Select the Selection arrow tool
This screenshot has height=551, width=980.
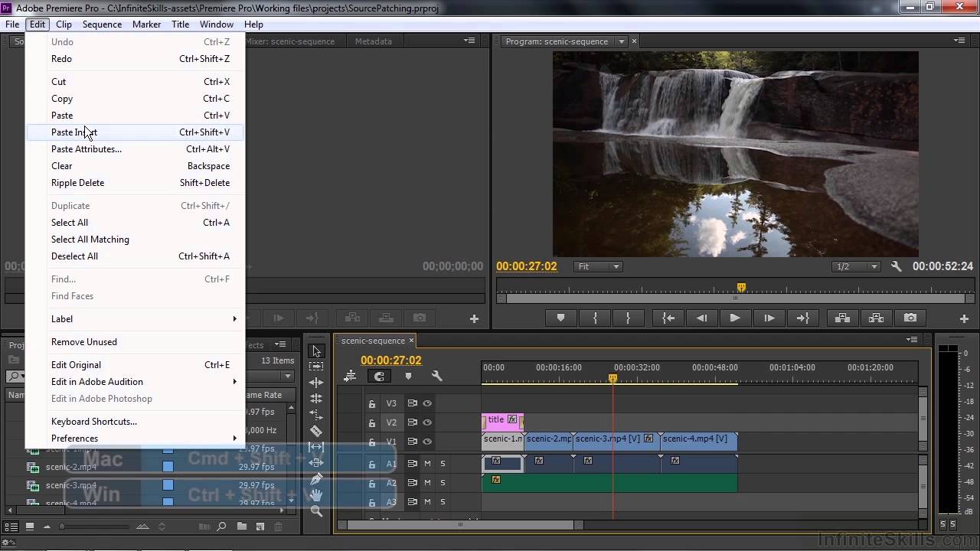click(x=316, y=351)
